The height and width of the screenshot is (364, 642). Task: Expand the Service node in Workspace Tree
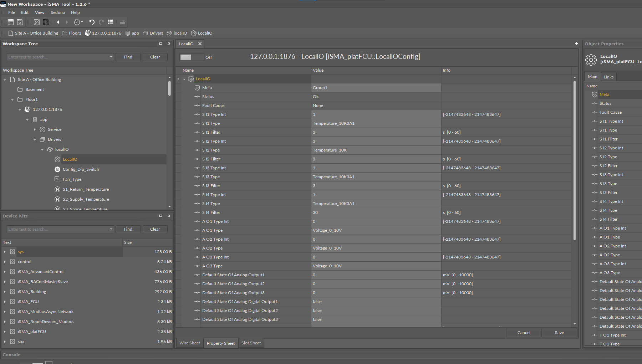coord(35,130)
